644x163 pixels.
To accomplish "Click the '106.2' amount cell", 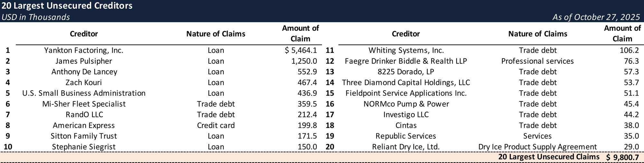I will click(630, 51).
